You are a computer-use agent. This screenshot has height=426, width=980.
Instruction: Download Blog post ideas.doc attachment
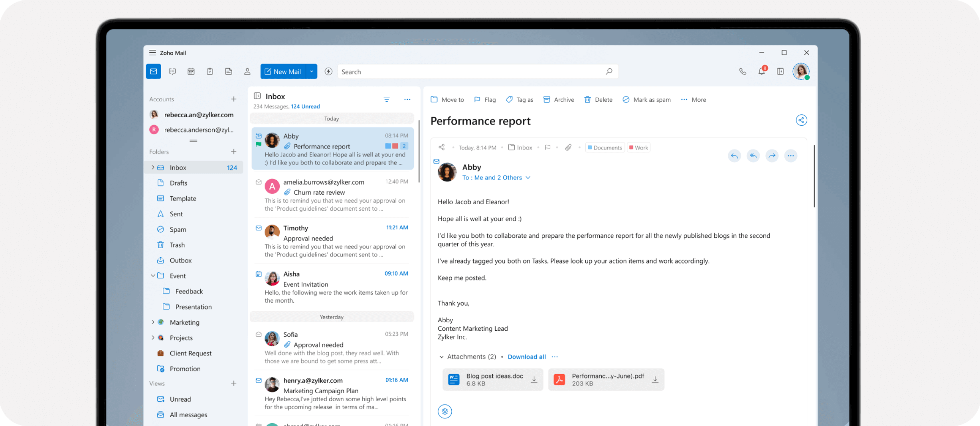tap(534, 380)
